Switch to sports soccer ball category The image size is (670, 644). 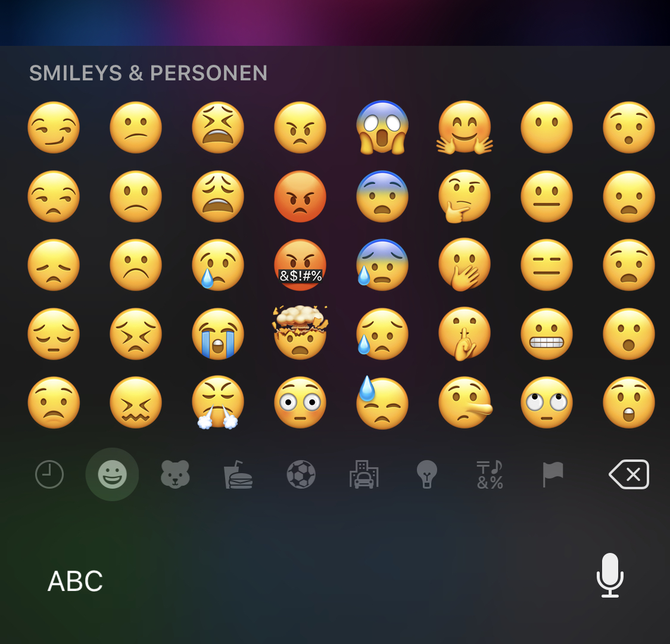click(301, 474)
